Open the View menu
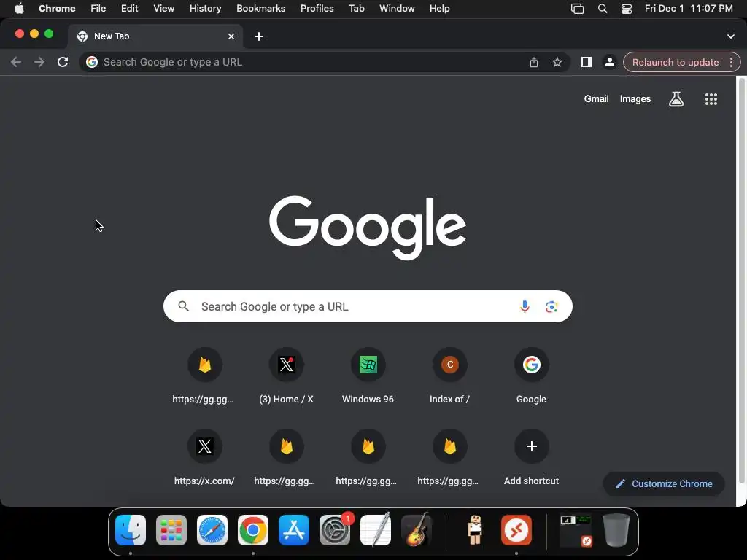The width and height of the screenshot is (747, 560). click(x=164, y=9)
